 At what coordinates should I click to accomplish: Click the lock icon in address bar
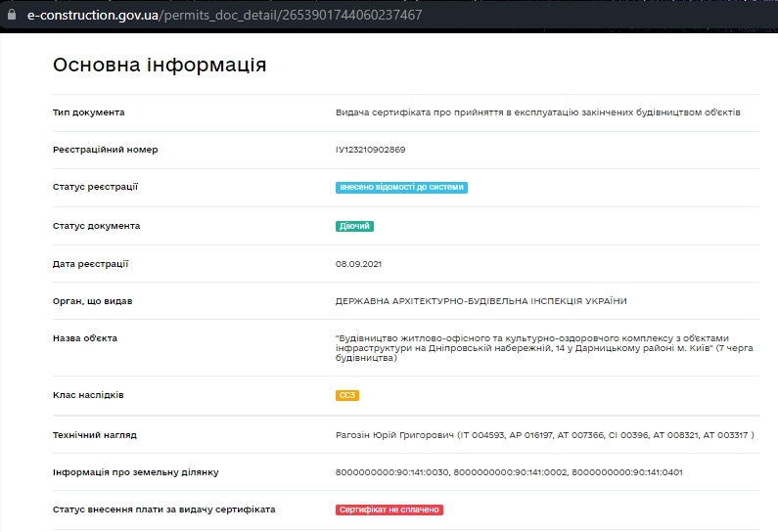[x=12, y=15]
